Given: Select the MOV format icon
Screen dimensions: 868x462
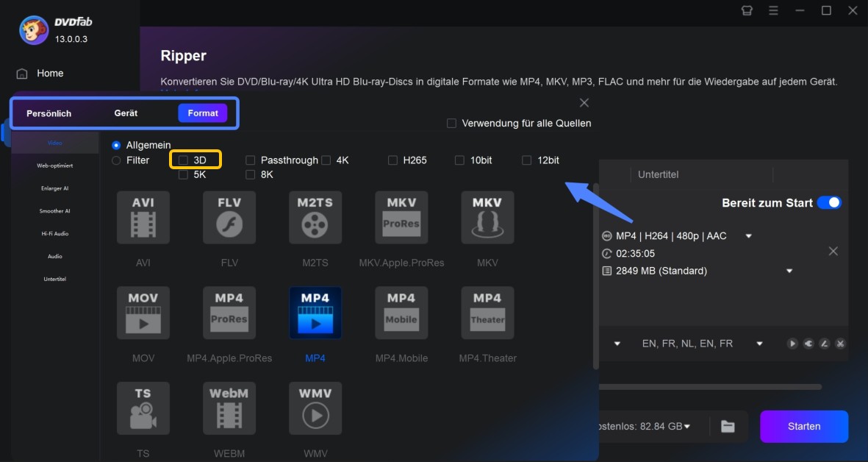Looking at the screenshot, I should pos(143,313).
